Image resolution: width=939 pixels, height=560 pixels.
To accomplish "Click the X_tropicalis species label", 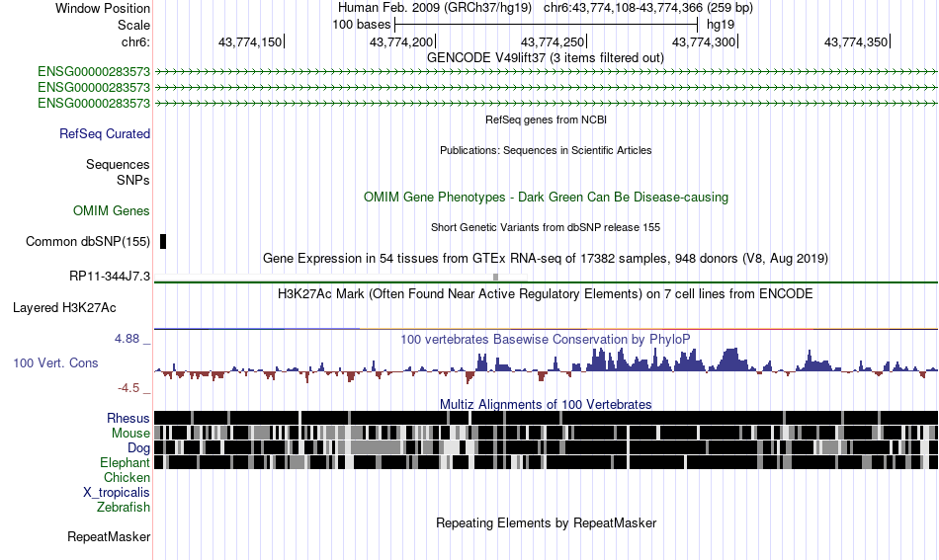I will tap(117, 493).
